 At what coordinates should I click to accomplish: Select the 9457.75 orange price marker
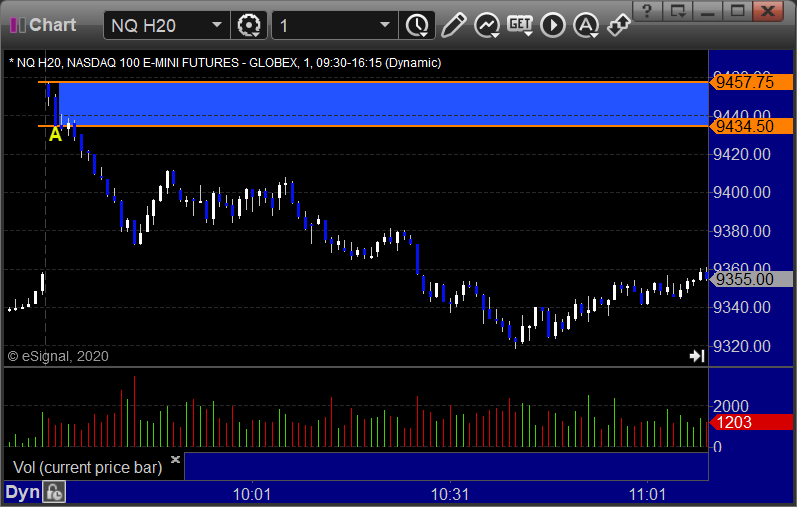tap(751, 82)
